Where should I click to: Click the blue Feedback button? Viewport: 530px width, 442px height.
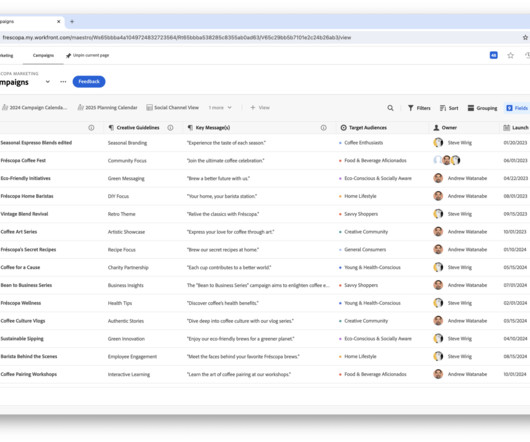coord(89,82)
